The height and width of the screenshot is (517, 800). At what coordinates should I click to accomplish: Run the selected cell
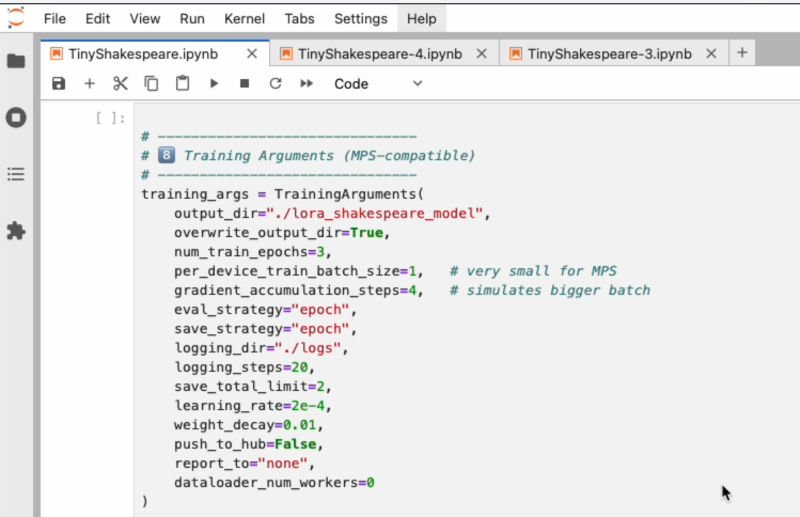[x=214, y=83]
